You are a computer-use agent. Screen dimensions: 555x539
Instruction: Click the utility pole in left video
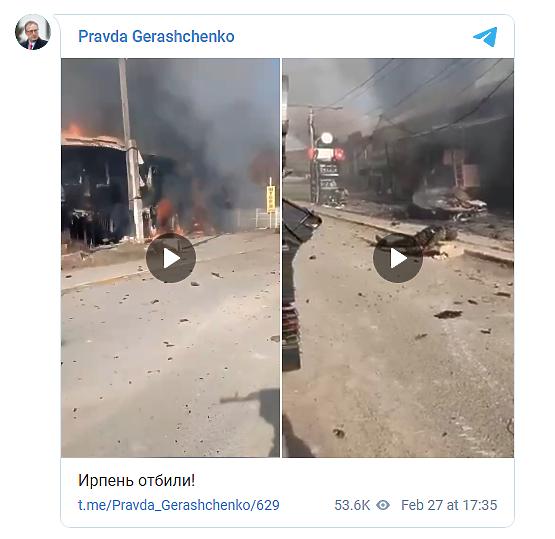[x=130, y=150]
